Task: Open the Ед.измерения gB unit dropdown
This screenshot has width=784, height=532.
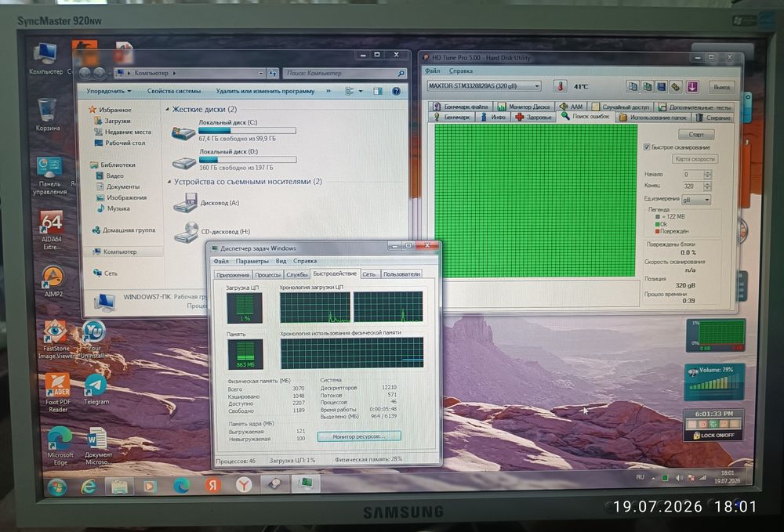Action: [696, 199]
